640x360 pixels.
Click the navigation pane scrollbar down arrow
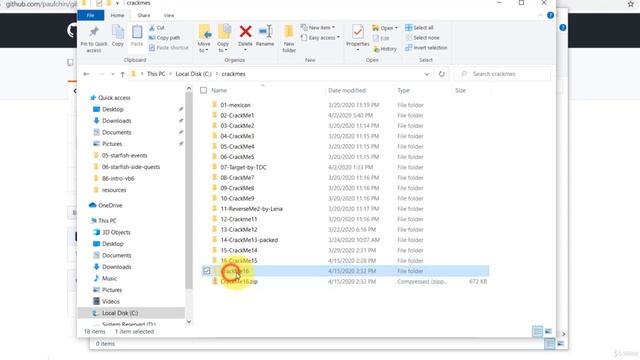click(189, 322)
